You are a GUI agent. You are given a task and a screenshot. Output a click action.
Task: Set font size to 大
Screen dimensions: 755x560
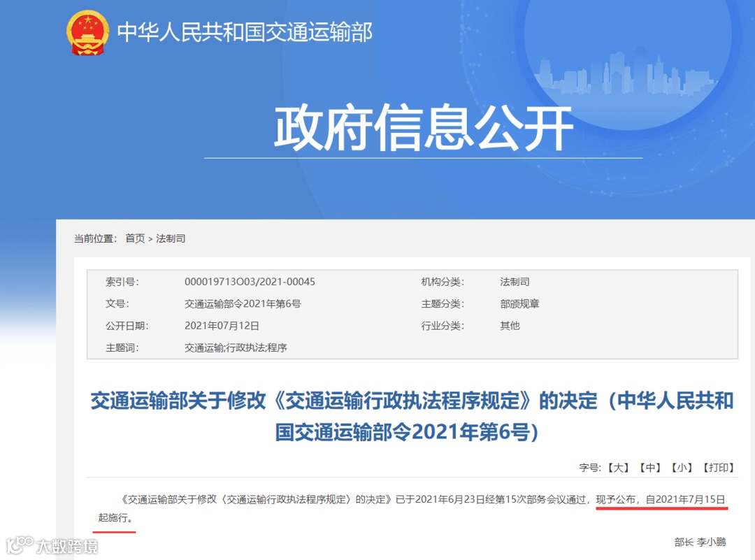[x=618, y=468]
